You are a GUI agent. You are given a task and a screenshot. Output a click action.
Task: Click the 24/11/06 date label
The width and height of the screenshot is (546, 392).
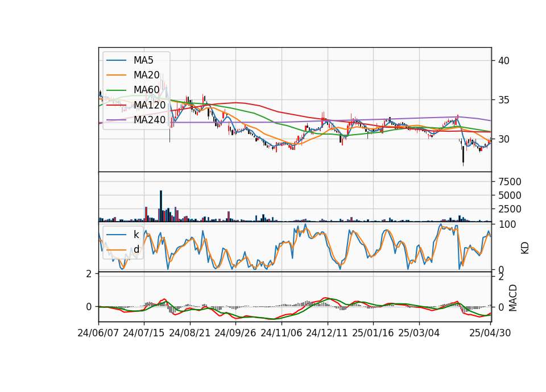[x=282, y=333]
